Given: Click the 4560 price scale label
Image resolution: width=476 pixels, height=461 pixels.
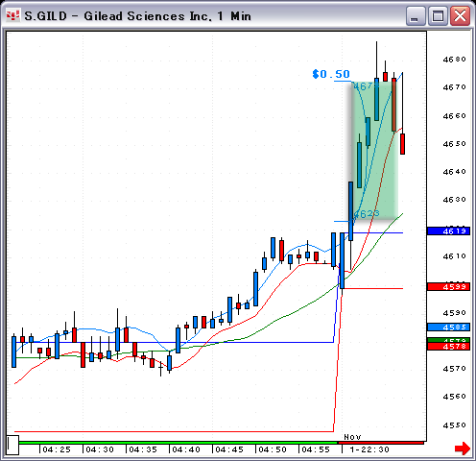Looking at the screenshot, I should 455,397.
